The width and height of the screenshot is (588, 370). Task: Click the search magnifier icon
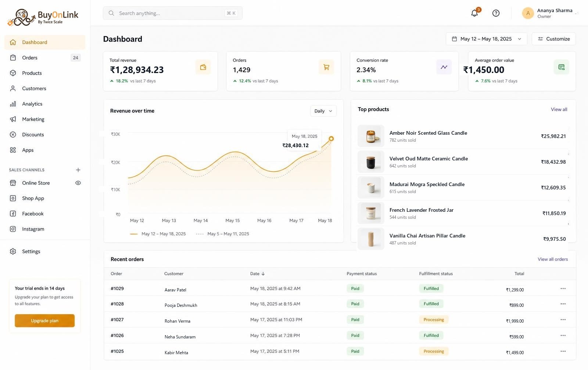(x=111, y=13)
